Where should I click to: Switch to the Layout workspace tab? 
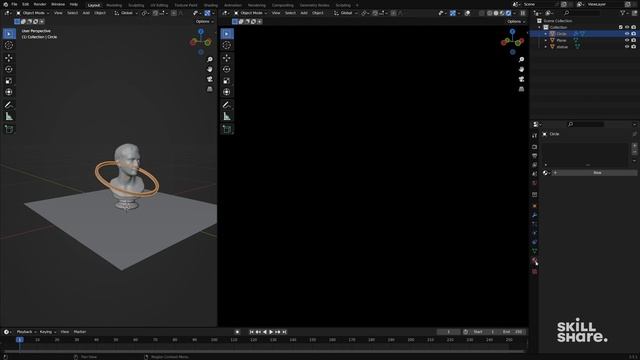click(94, 5)
